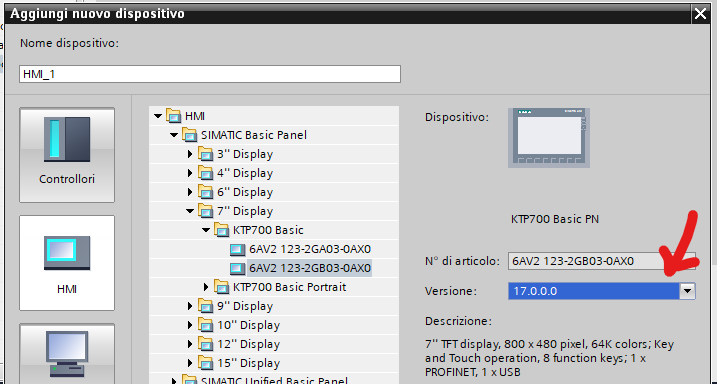Click the HMI folder icon in tree
The height and width of the screenshot is (384, 717).
point(174,116)
